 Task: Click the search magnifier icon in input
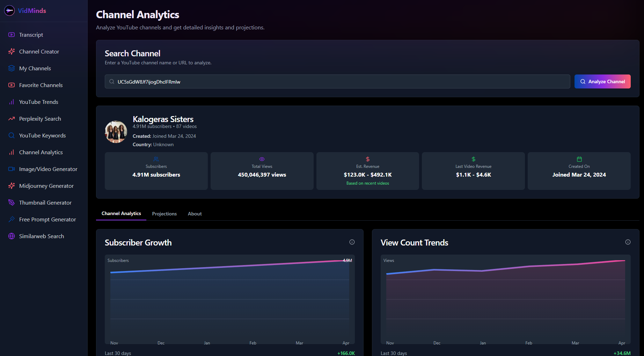(112, 81)
